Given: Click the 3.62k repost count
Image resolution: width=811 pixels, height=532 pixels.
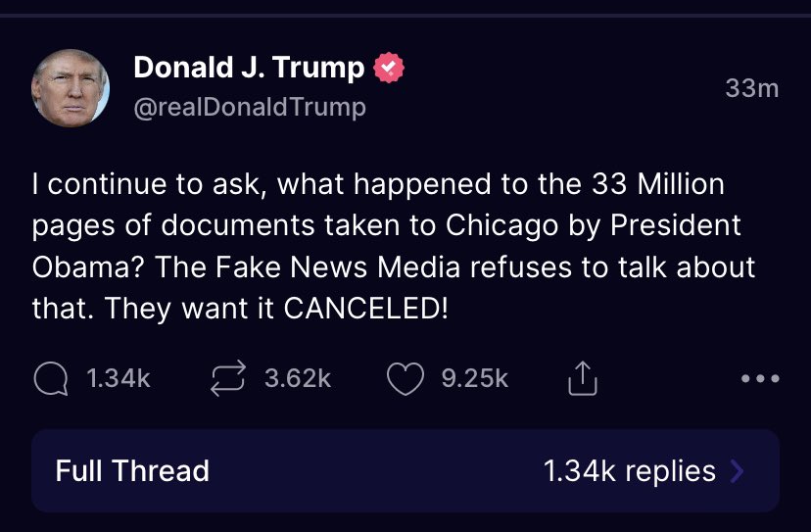Looking at the screenshot, I should pos(298,379).
